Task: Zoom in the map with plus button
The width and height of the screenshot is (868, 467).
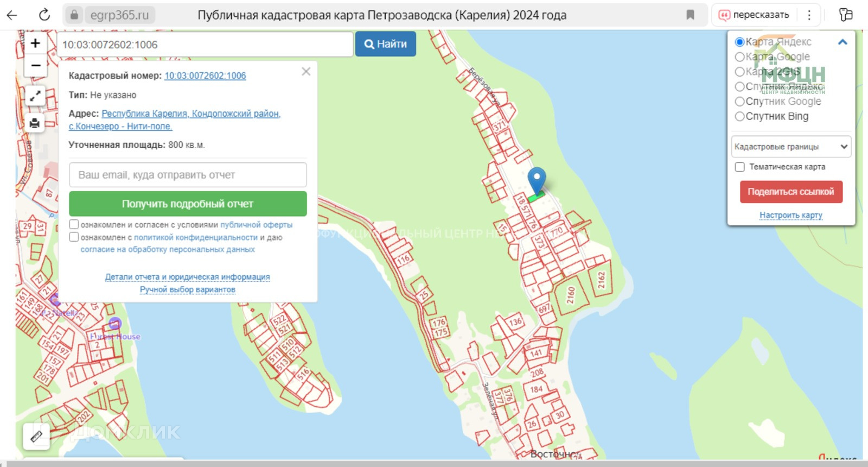Action: (x=36, y=43)
